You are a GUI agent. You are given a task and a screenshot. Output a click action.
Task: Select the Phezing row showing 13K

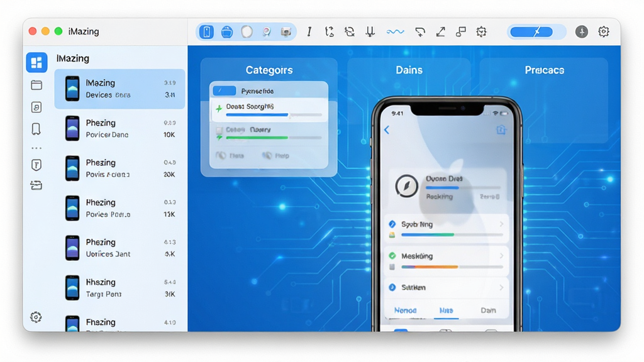119,208
